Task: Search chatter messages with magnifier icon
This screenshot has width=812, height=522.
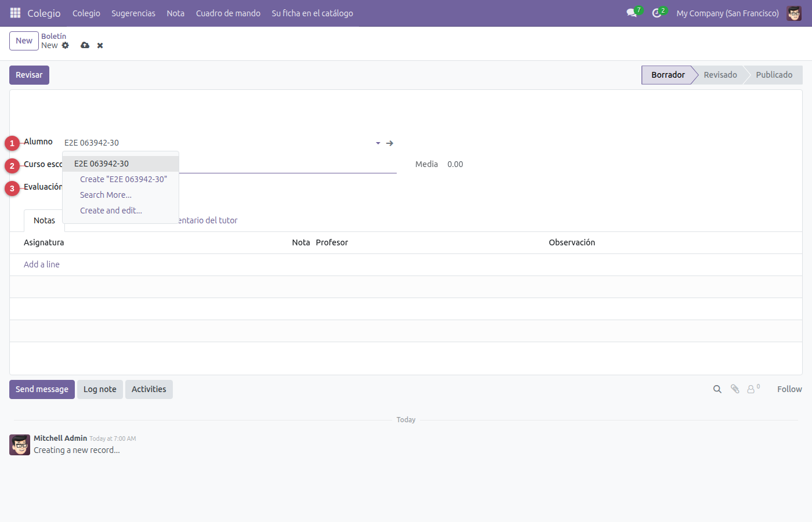Action: [x=717, y=389]
